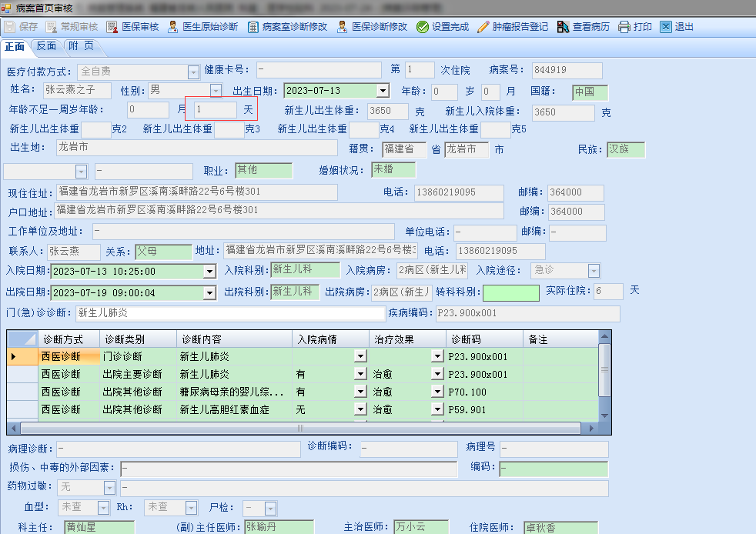Open 肿瘤报告登记 pencil icon

pyautogui.click(x=483, y=27)
